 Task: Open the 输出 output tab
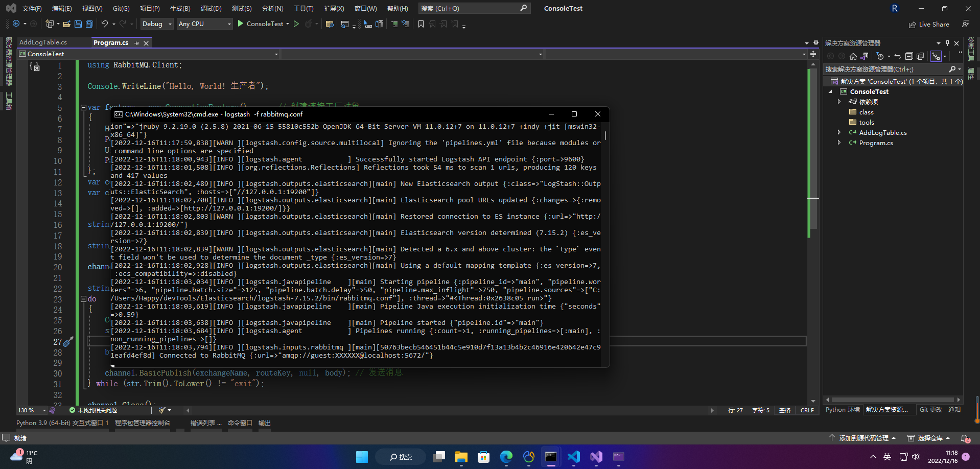pyautogui.click(x=264, y=423)
